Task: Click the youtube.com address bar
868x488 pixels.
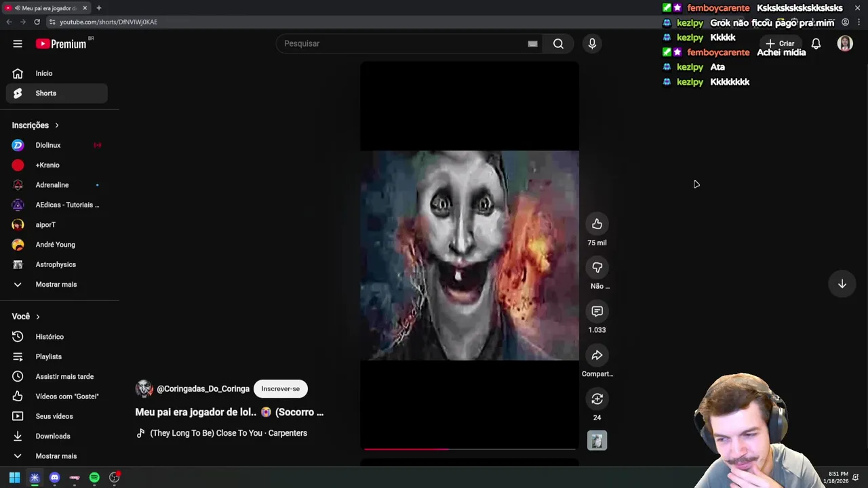Action: pyautogui.click(x=108, y=22)
